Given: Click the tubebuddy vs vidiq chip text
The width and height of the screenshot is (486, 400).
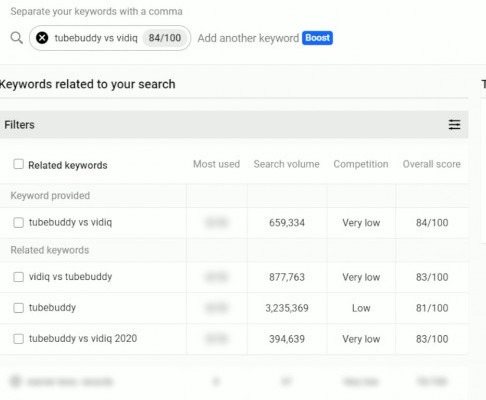Looking at the screenshot, I should (96, 38).
